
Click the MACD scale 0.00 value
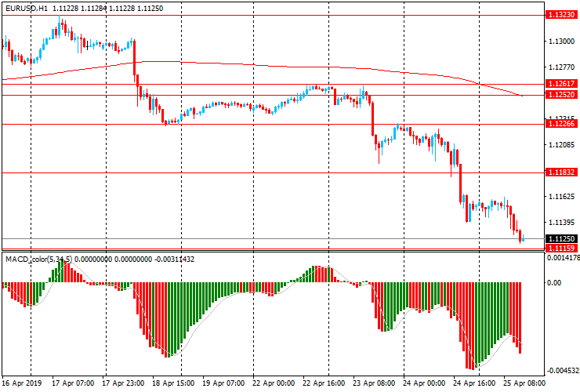click(555, 282)
